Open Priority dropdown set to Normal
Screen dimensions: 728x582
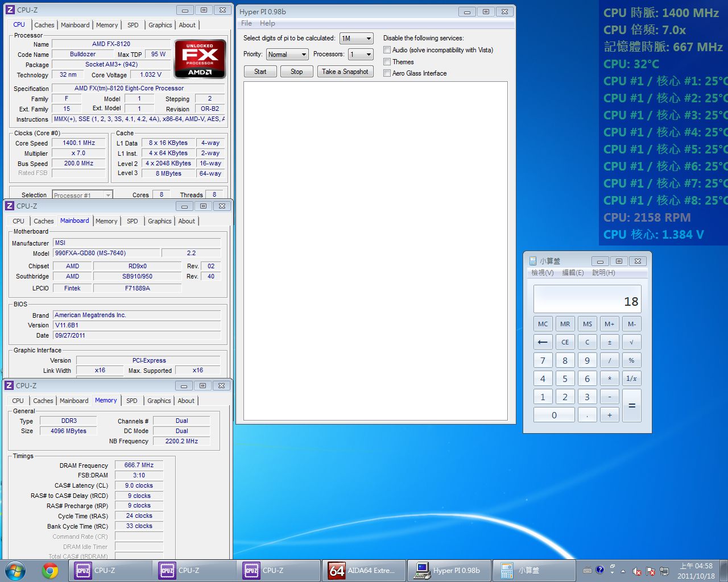[287, 55]
